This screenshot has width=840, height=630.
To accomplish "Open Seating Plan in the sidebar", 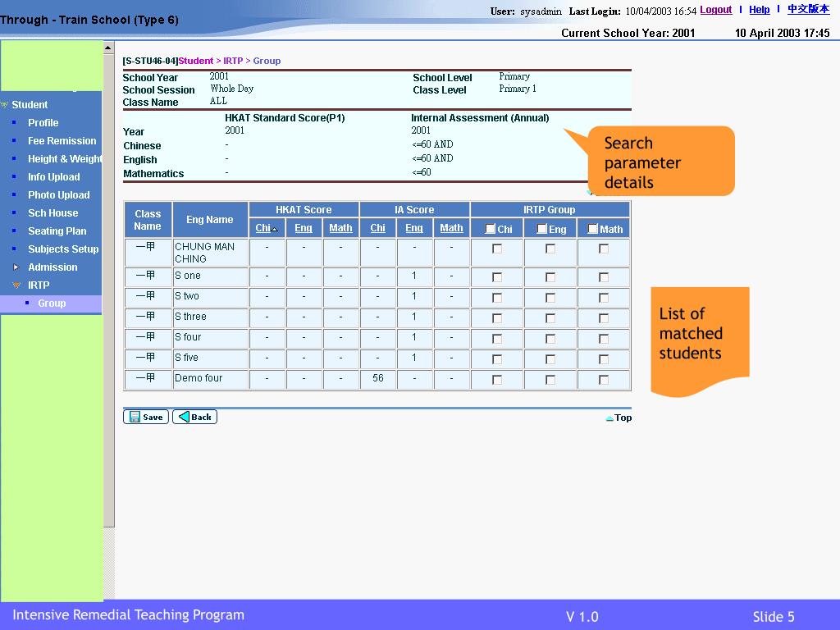I will point(57,231).
